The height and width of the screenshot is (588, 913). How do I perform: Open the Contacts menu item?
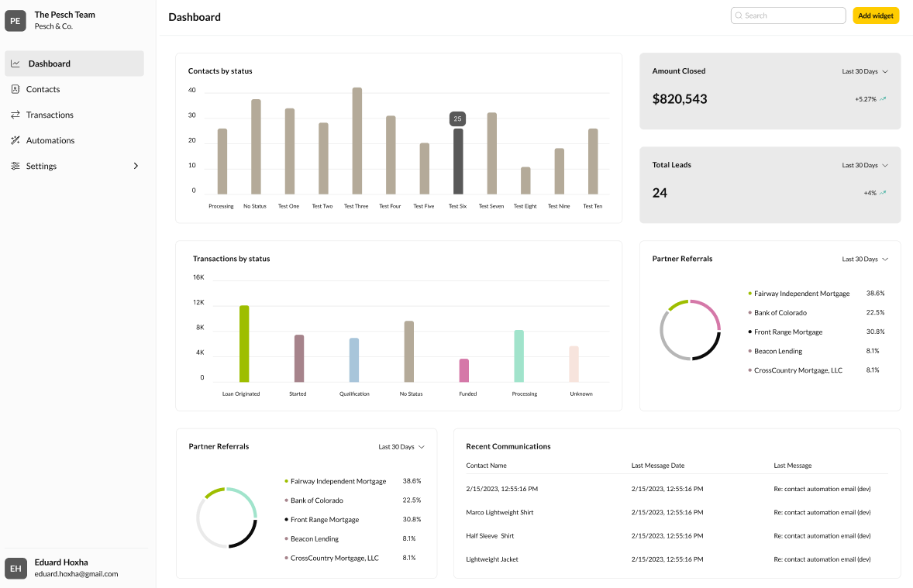tap(43, 89)
